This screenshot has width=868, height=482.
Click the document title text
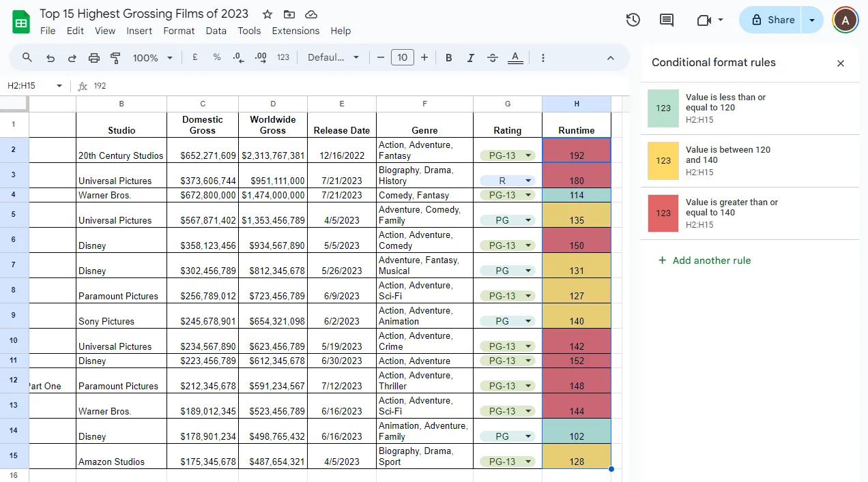click(x=144, y=14)
